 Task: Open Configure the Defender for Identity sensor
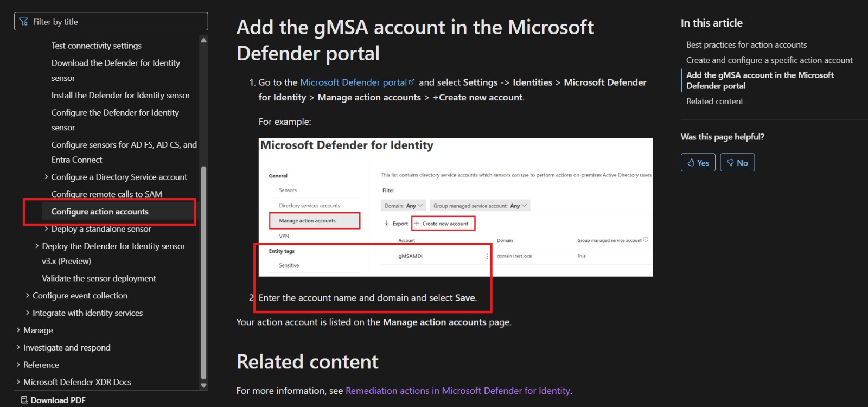coord(115,120)
